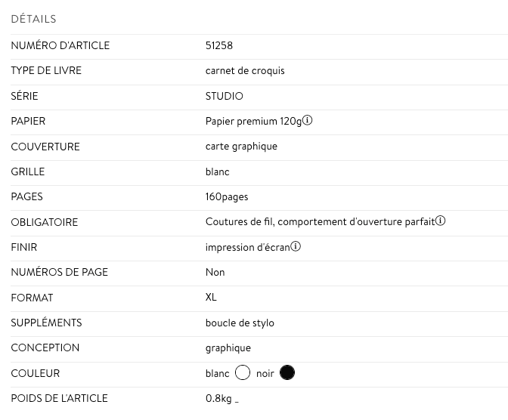Click the Papier premium 120g text

click(253, 121)
